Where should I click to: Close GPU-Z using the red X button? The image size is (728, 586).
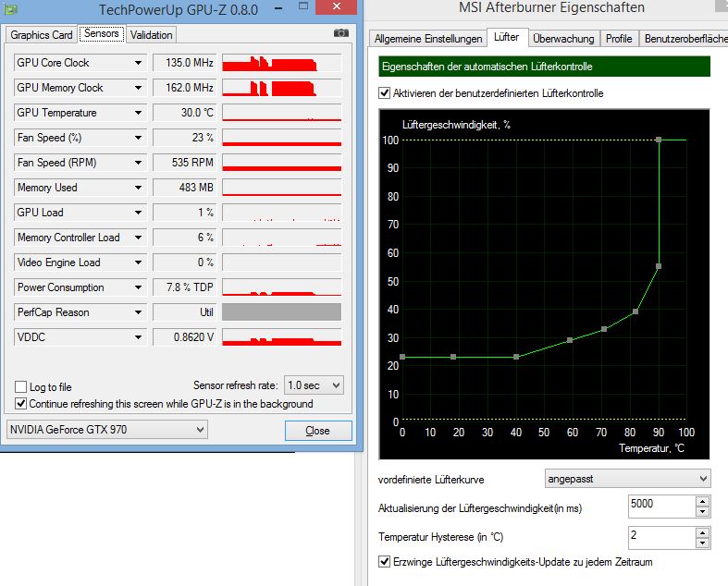tap(337, 6)
